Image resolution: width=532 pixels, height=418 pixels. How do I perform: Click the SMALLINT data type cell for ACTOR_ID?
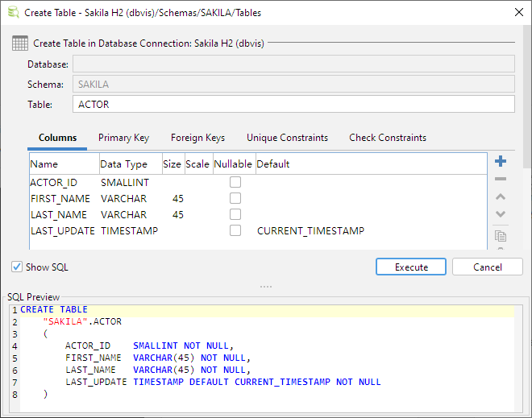click(x=125, y=183)
